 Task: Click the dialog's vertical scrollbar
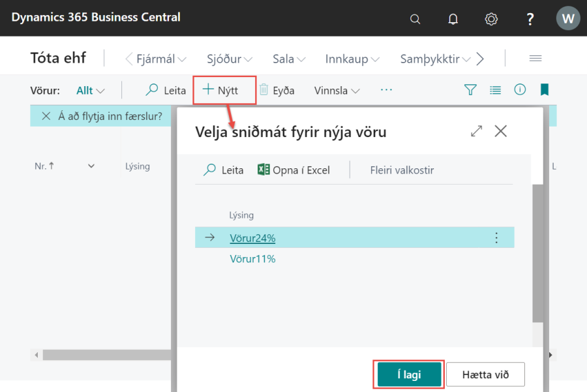537,254
